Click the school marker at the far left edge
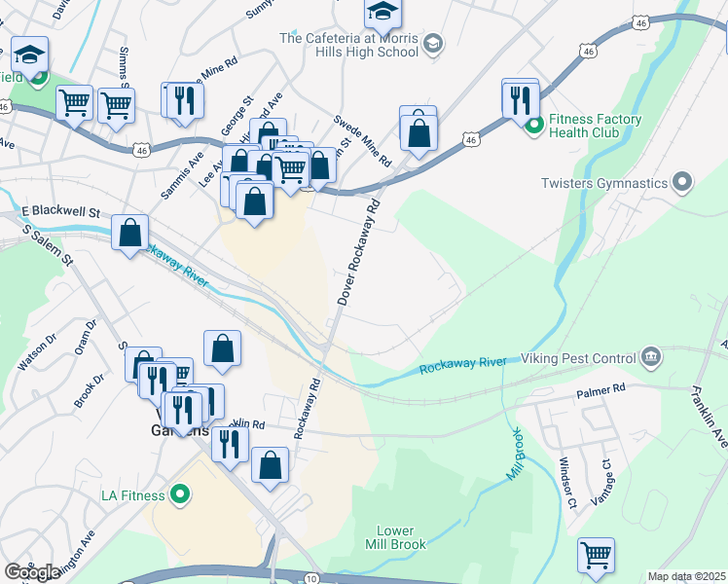 [x=30, y=55]
